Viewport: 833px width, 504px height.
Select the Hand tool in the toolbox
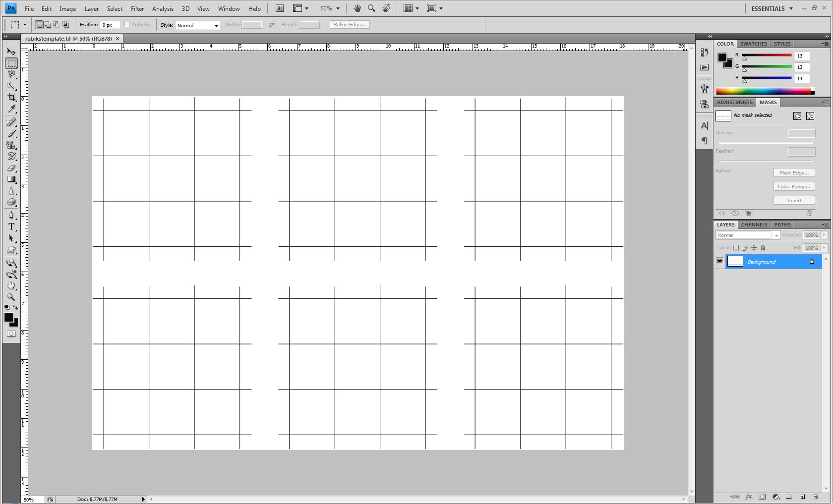click(x=11, y=286)
